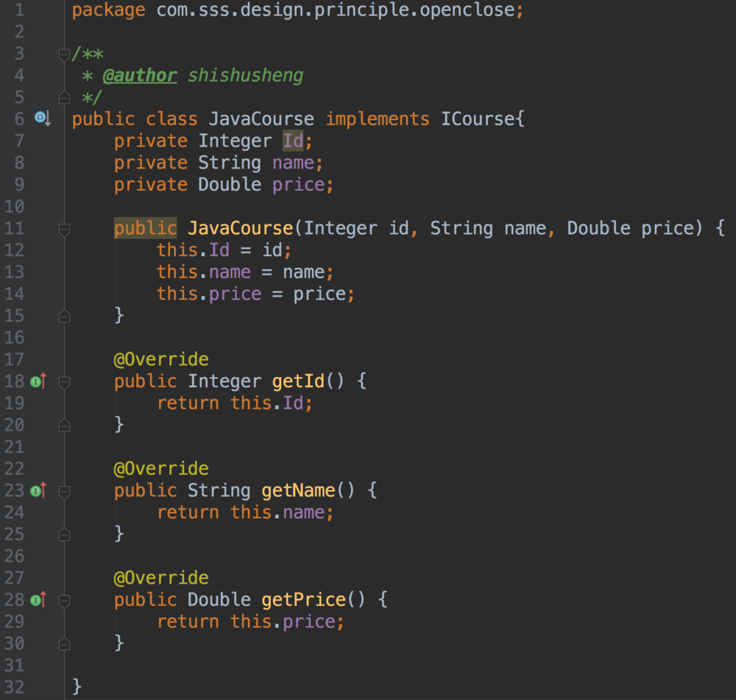The width and height of the screenshot is (736, 700).
Task: Click the JavaCourse class name on line 6
Action: (261, 119)
